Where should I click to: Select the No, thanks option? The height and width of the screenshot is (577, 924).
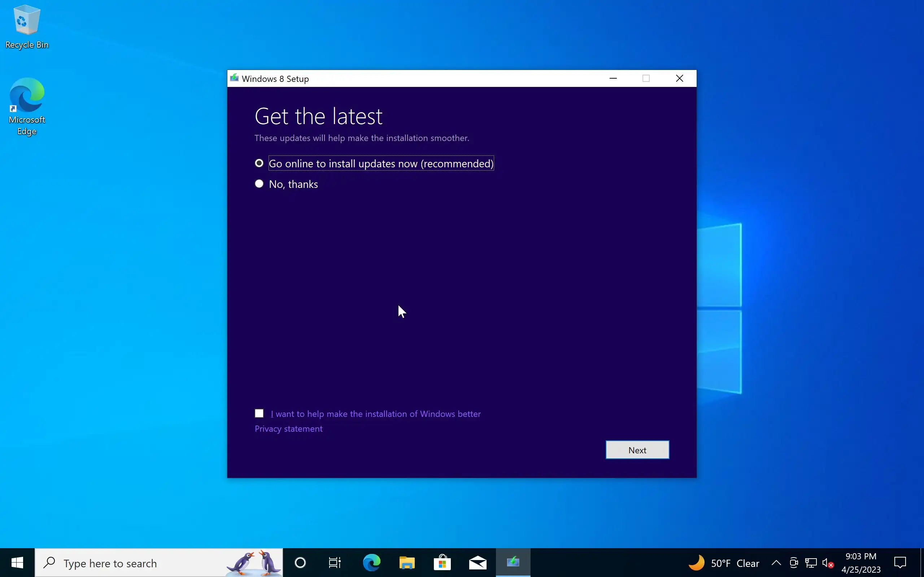[x=259, y=184]
